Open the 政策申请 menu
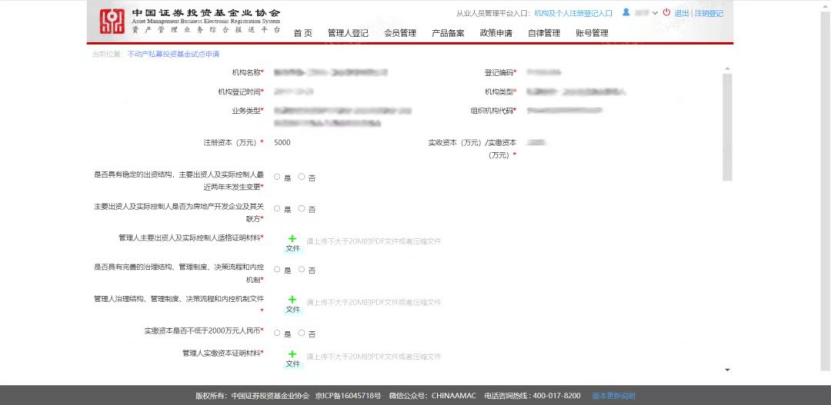 point(496,33)
